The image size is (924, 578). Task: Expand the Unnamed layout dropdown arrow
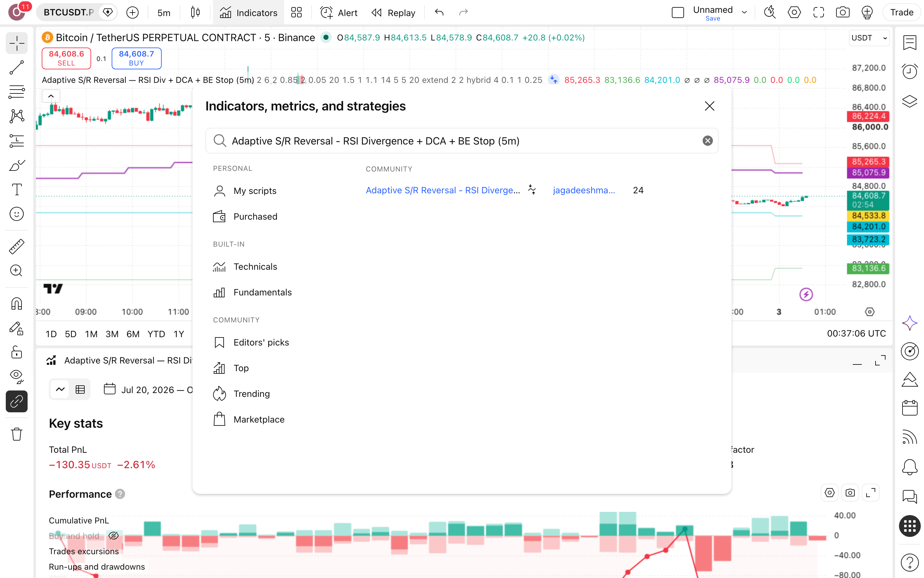[744, 13]
